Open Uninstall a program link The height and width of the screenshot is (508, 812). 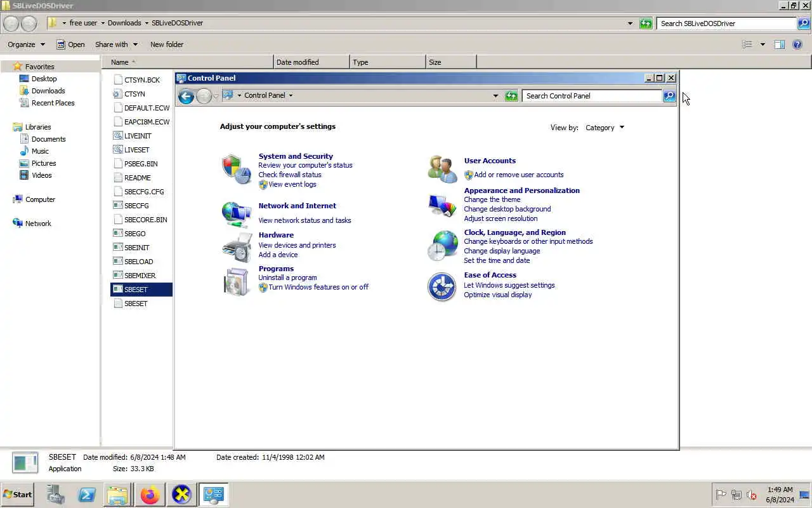287,277
